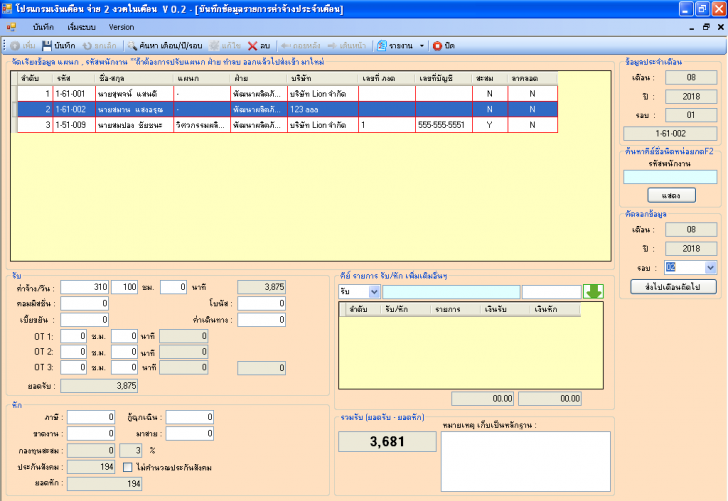The image size is (728, 501).
Task: Click the รายการ column header in lower grid
Action: pyautogui.click(x=455, y=309)
